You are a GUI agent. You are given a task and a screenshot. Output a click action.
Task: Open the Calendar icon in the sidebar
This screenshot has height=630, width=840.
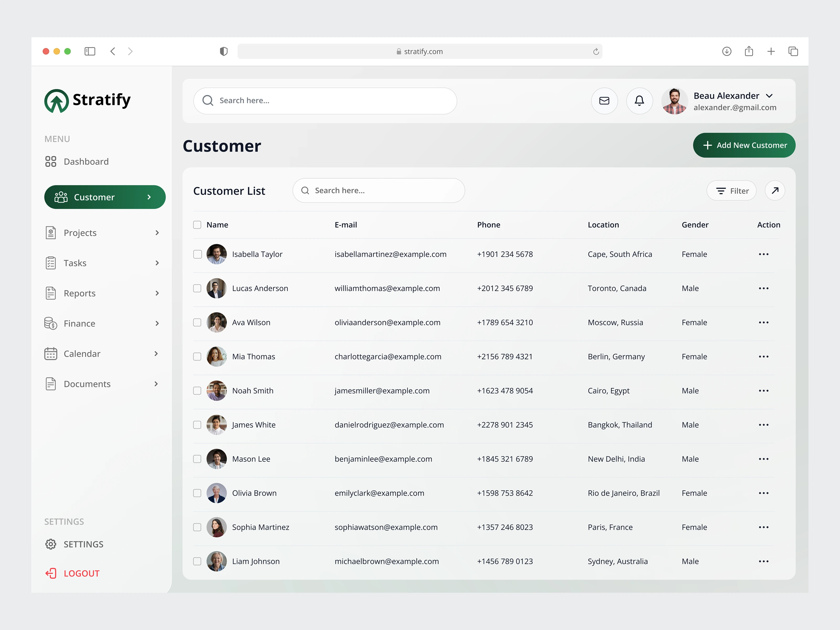pyautogui.click(x=51, y=354)
